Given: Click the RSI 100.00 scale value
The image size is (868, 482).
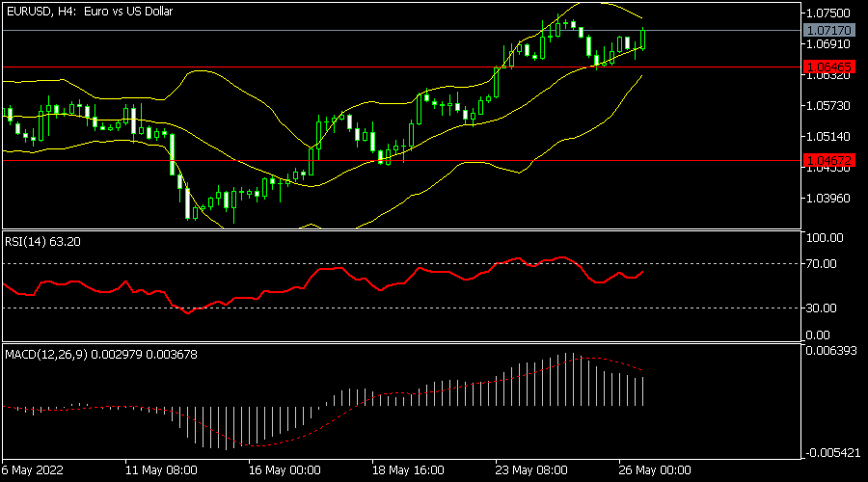Looking at the screenshot, I should tap(825, 238).
